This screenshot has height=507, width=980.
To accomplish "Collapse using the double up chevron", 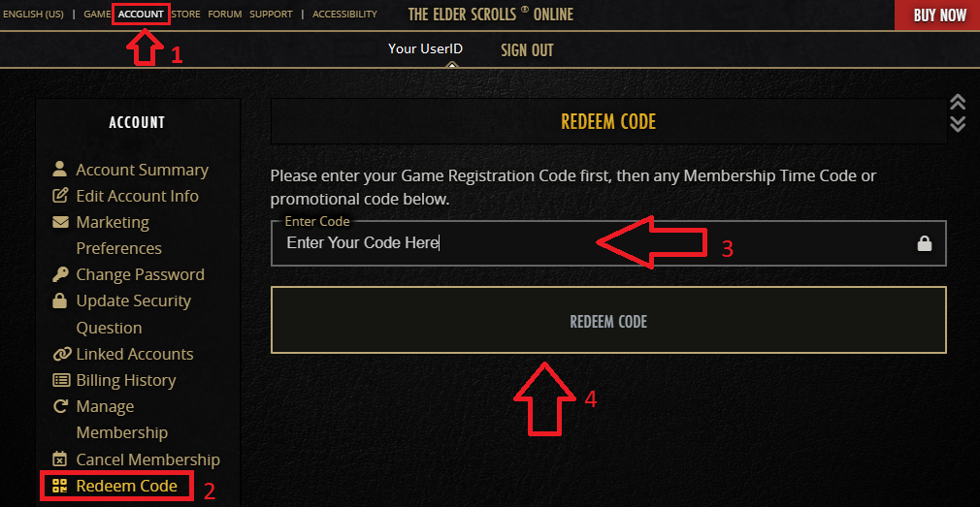I will [x=958, y=103].
